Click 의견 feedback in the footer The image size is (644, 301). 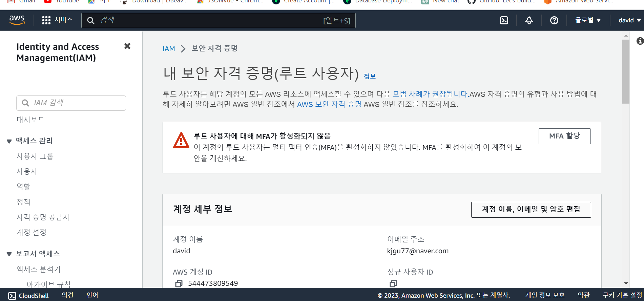(67, 295)
